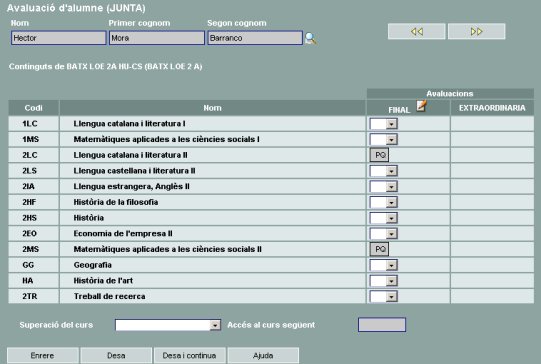Click the Desa button
The image size is (541, 364).
tap(116, 355)
